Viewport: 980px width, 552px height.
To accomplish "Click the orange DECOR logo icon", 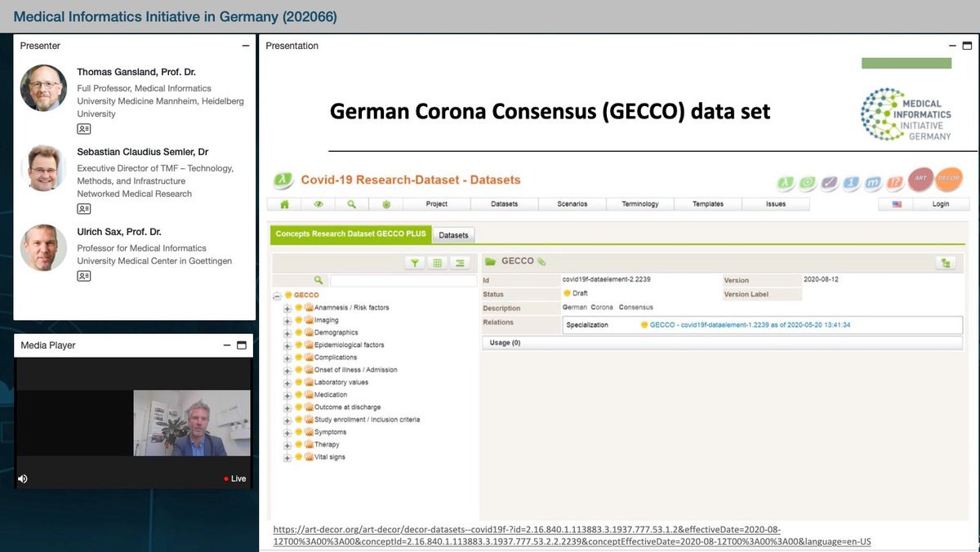I will [948, 180].
